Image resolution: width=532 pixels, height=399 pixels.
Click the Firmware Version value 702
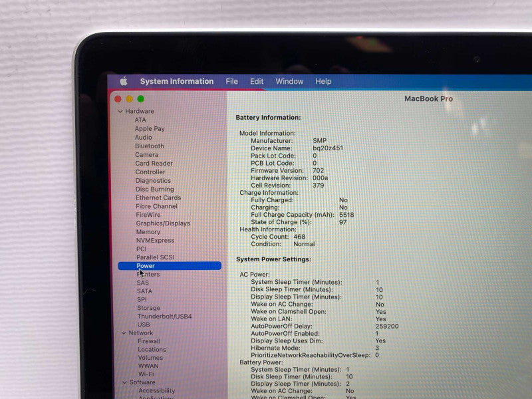319,171
